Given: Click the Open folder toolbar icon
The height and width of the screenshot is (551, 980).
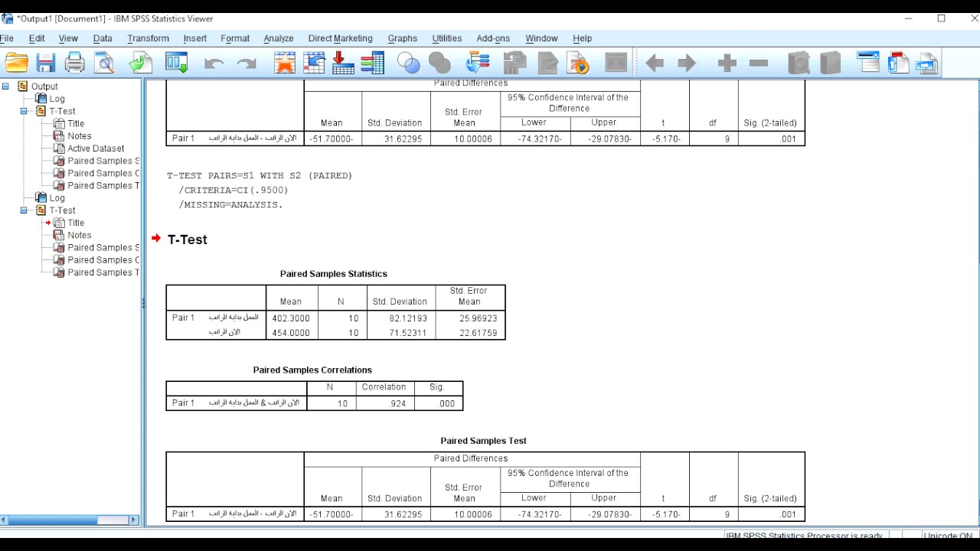Looking at the screenshot, I should tap(16, 63).
